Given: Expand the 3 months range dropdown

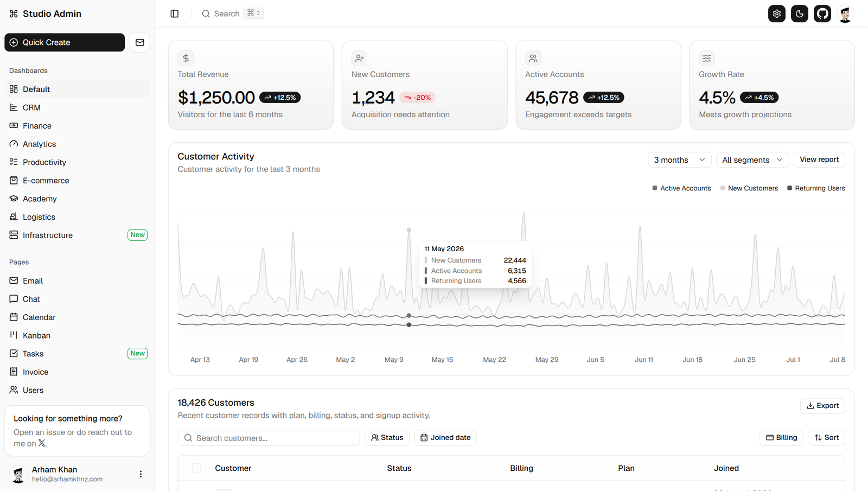Looking at the screenshot, I should pos(679,160).
